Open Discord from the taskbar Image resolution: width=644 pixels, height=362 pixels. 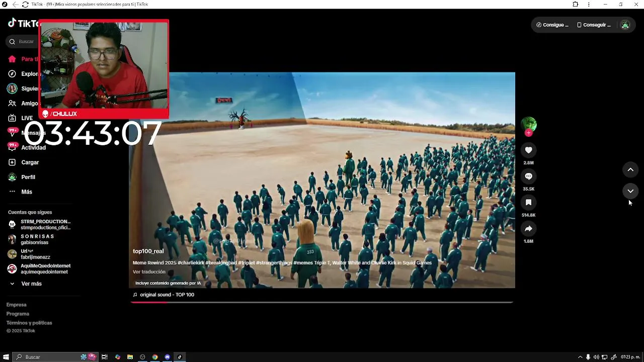[168, 357]
